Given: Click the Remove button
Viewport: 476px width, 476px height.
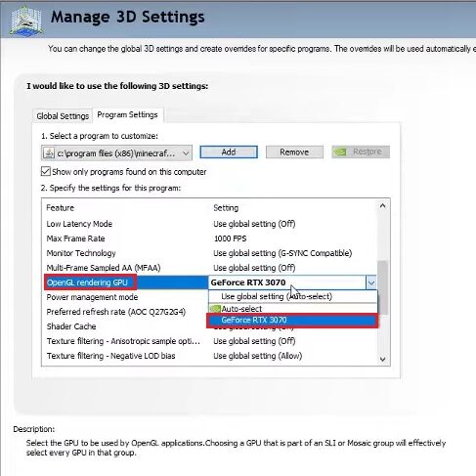Looking at the screenshot, I should [x=294, y=152].
